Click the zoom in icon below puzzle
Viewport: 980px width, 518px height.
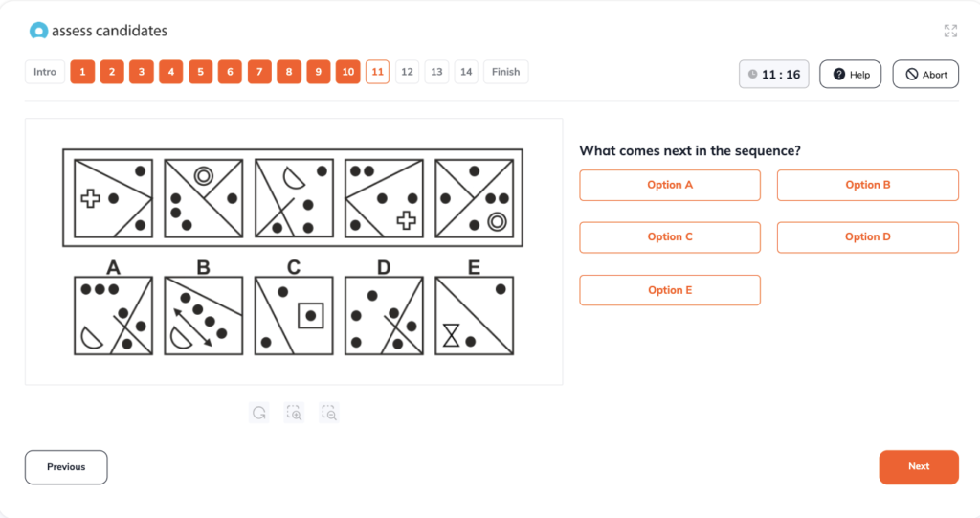point(294,413)
